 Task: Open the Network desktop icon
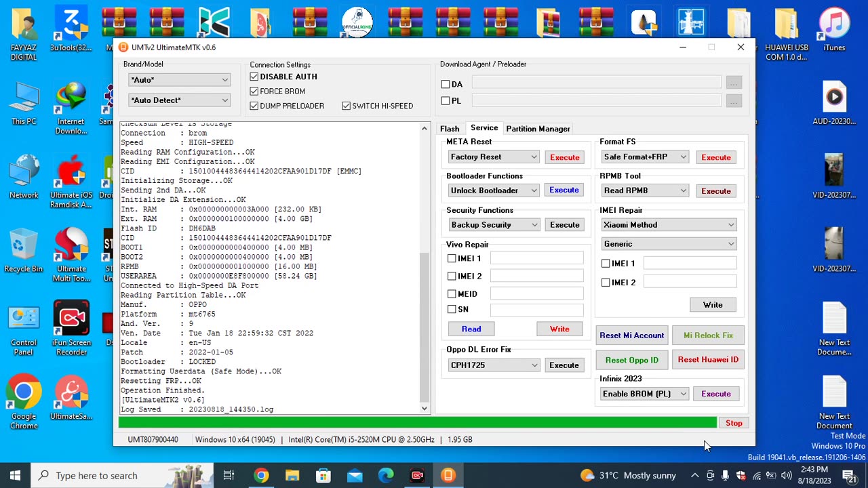[24, 178]
